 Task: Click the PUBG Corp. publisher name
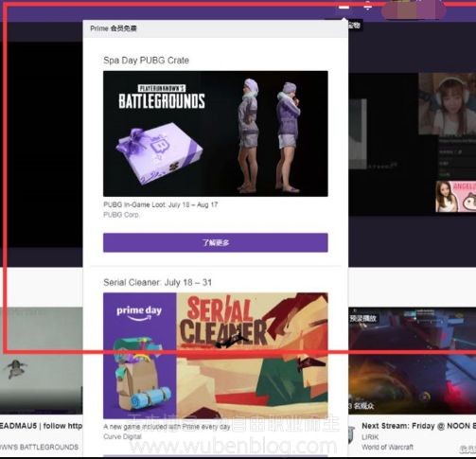[x=121, y=215]
